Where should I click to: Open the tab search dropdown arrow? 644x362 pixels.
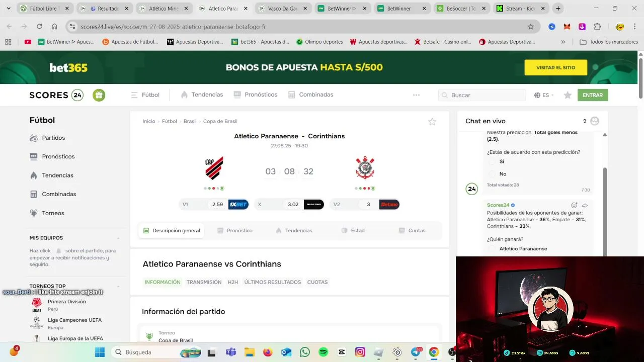pyautogui.click(x=8, y=9)
